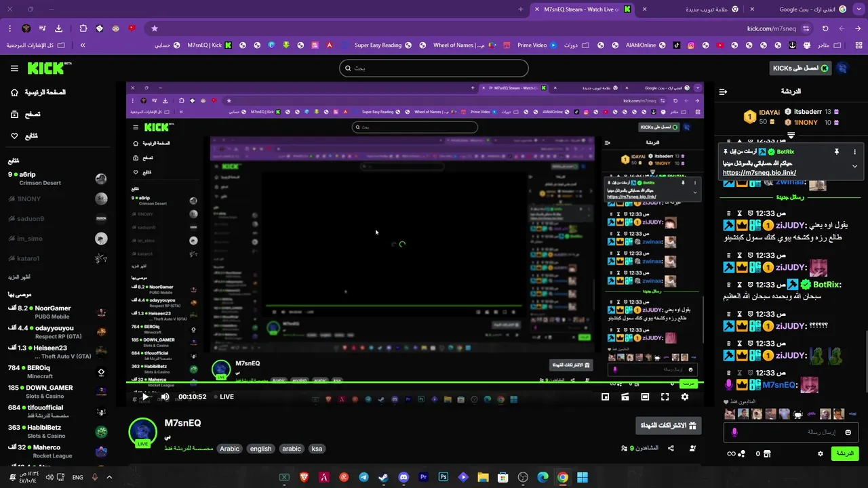Play the stream with the play button
This screenshot has width=868, height=488.
coord(145,397)
